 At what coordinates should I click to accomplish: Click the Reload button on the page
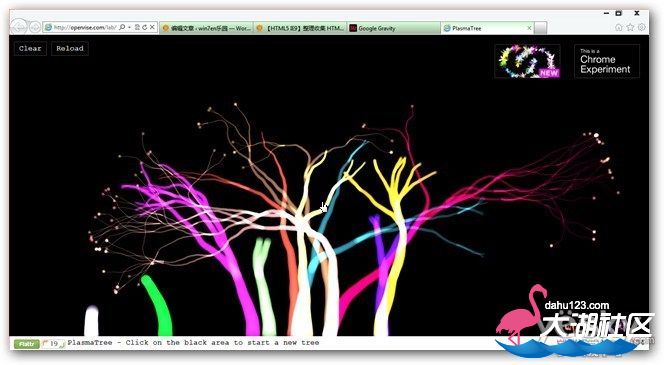pyautogui.click(x=70, y=49)
